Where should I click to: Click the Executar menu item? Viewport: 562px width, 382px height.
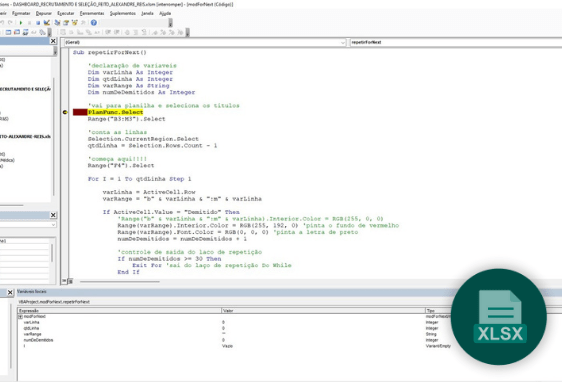pyautogui.click(x=66, y=13)
